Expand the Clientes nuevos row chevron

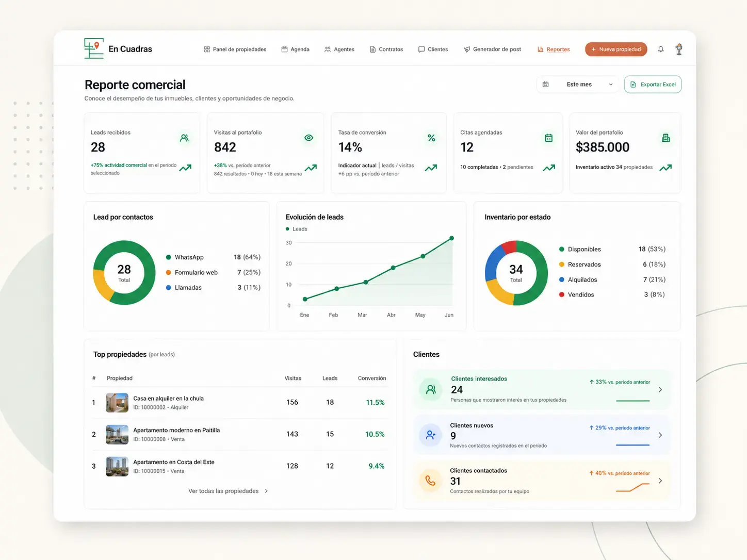click(660, 435)
